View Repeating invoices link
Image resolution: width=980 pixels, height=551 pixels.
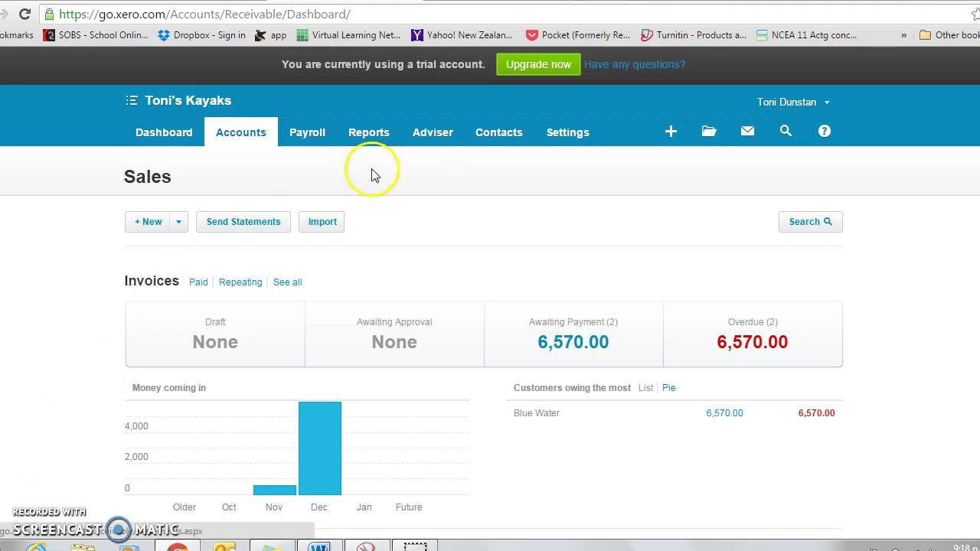240,282
